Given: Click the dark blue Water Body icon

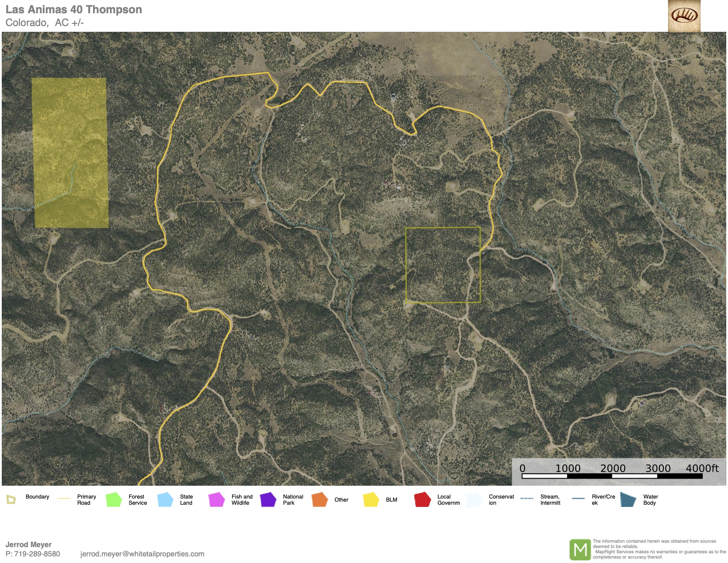Looking at the screenshot, I should point(628,499).
